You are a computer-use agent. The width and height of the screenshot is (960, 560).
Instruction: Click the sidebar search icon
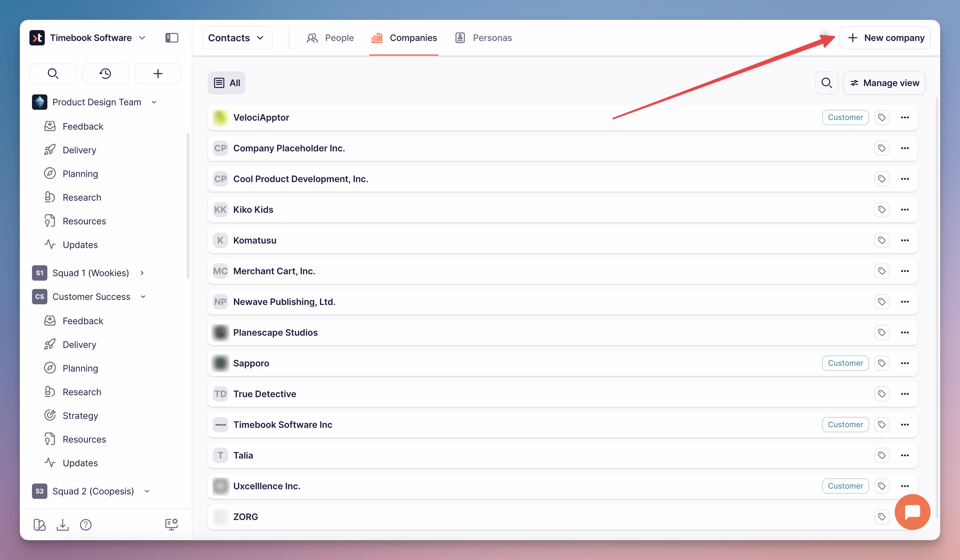(x=53, y=74)
